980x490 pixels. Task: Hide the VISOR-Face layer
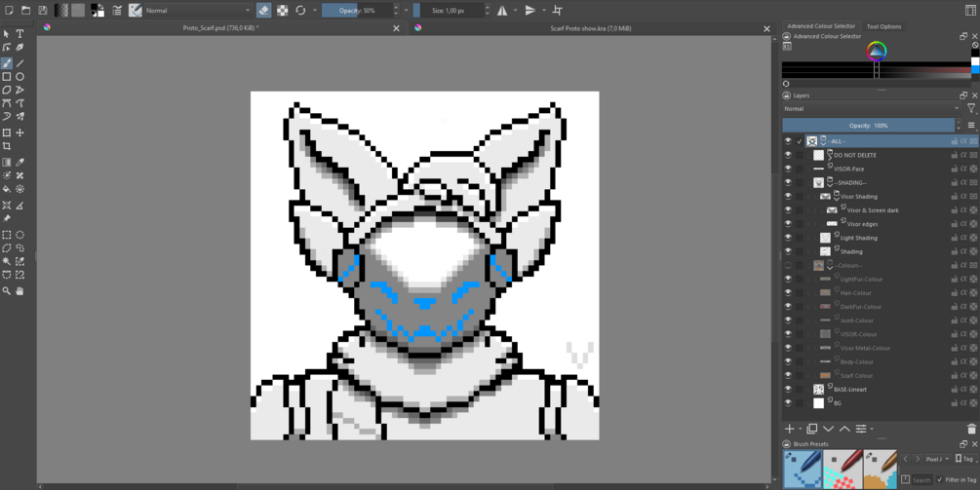pos(788,169)
